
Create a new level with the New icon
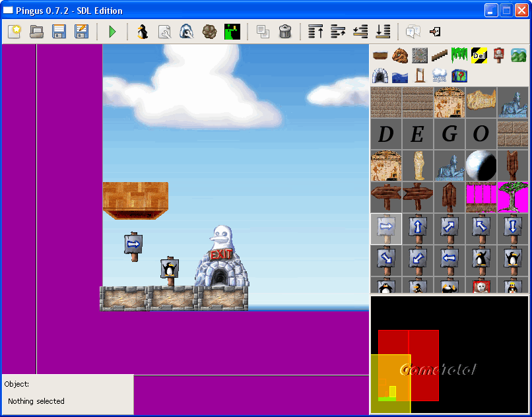point(15,32)
